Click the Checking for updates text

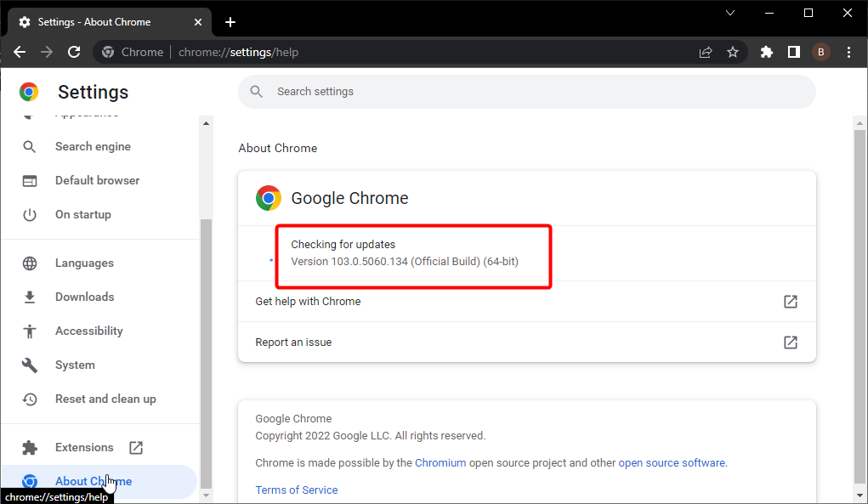tap(343, 245)
